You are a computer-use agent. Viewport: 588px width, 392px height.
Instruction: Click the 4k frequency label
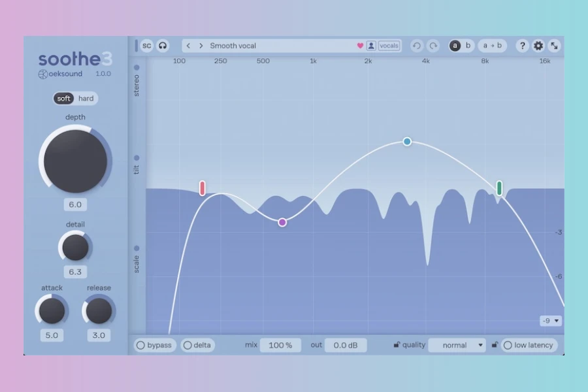click(x=425, y=61)
